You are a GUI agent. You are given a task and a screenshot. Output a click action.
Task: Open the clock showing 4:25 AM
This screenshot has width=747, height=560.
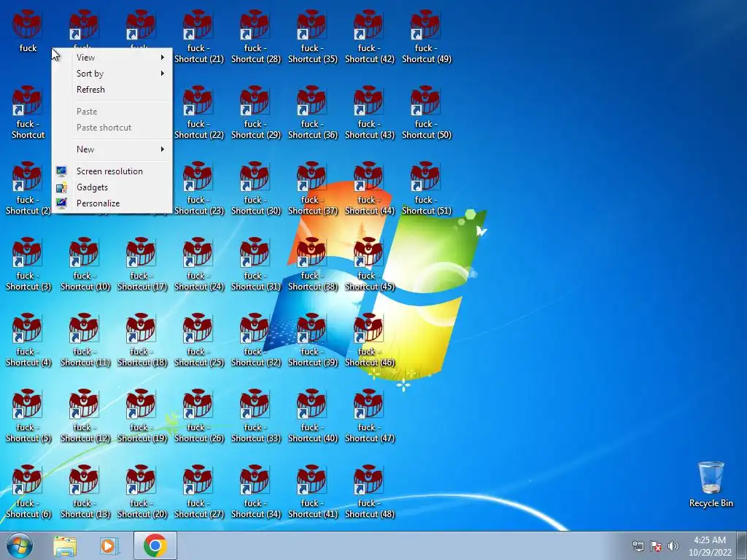tap(710, 546)
